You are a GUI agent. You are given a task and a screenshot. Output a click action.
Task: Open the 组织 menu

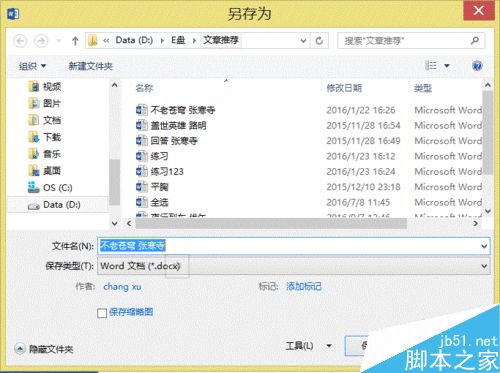[32, 66]
